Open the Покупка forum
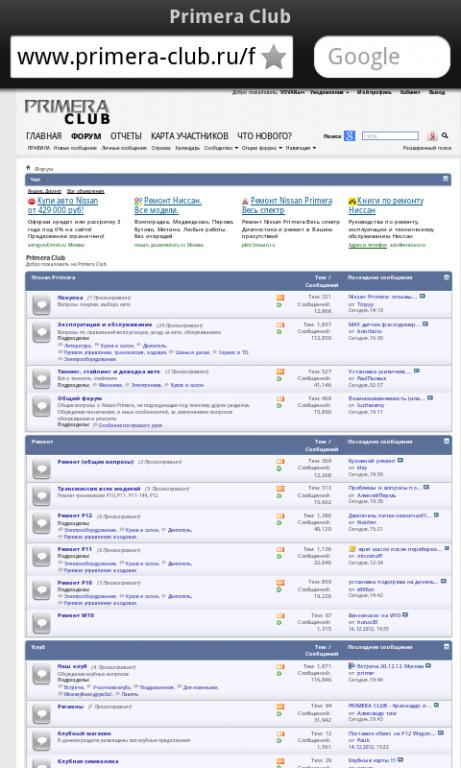 (70, 297)
